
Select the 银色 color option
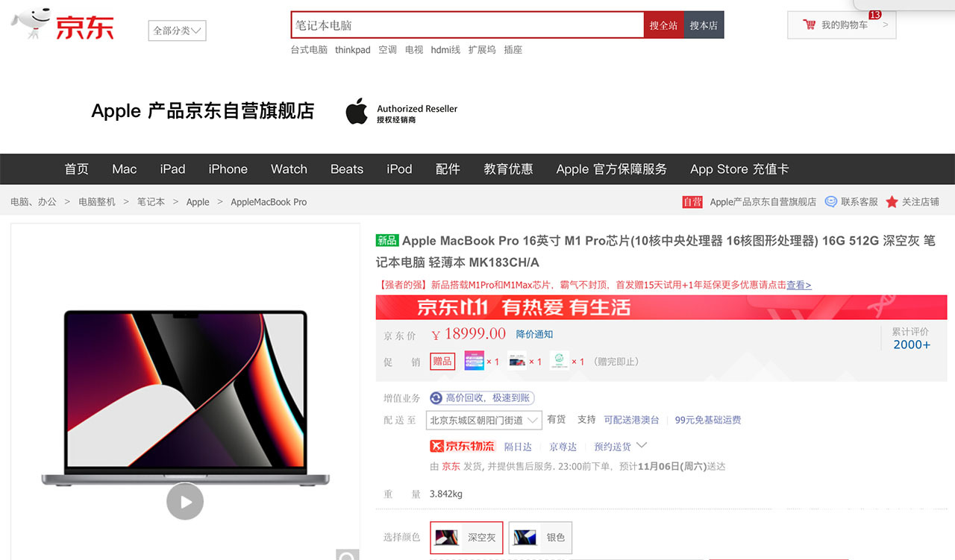click(x=540, y=537)
